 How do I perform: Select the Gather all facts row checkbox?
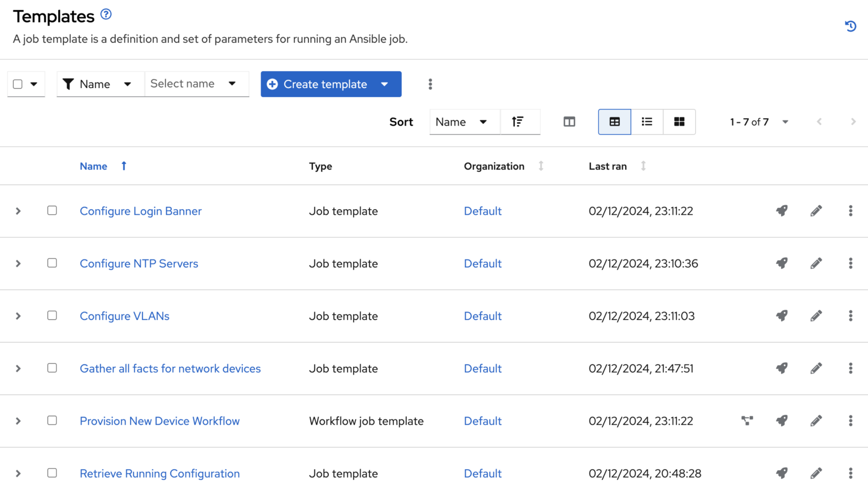[52, 368]
